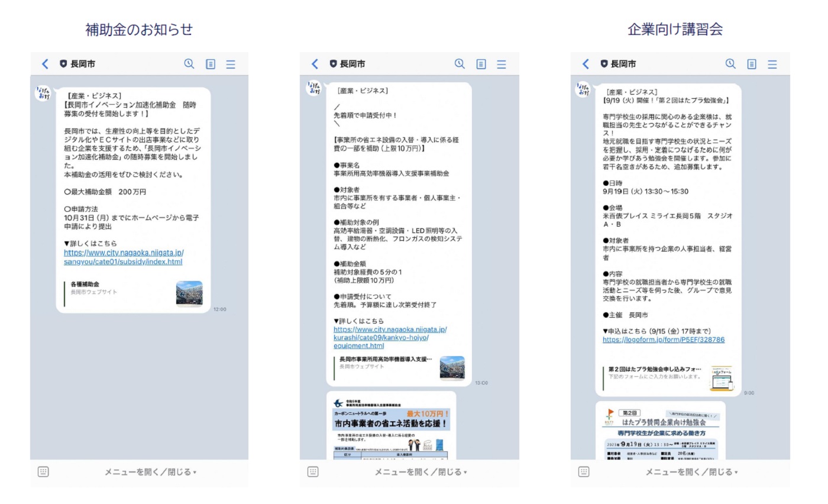Viewport: 828px width, 504px height.
Task: Open hamburger menu in right phone header
Action: tap(772, 64)
